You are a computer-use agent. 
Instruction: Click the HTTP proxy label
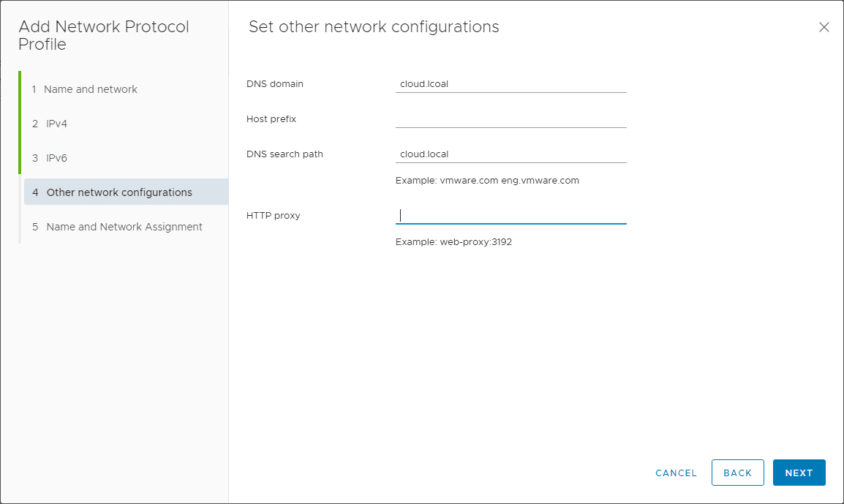274,216
